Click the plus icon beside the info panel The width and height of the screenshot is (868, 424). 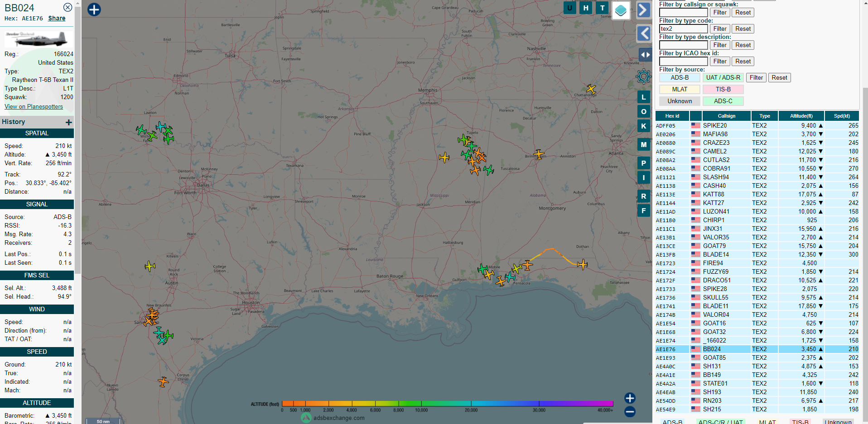pos(94,10)
